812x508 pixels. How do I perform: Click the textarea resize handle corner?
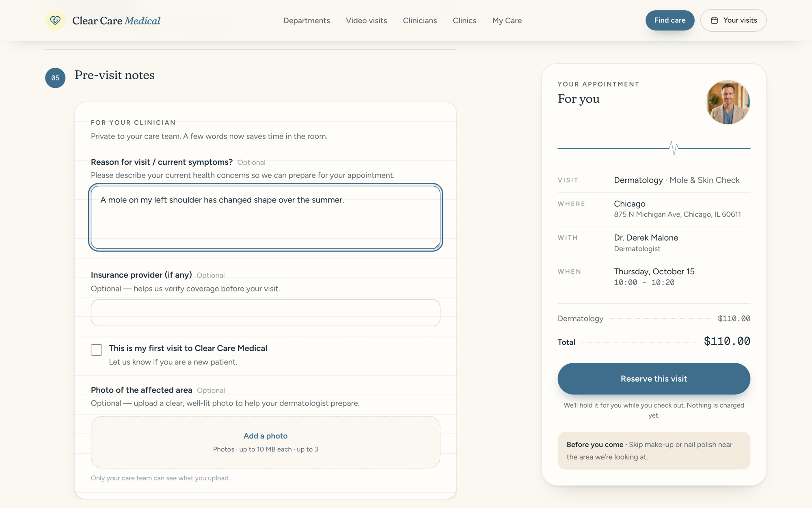pos(437,245)
